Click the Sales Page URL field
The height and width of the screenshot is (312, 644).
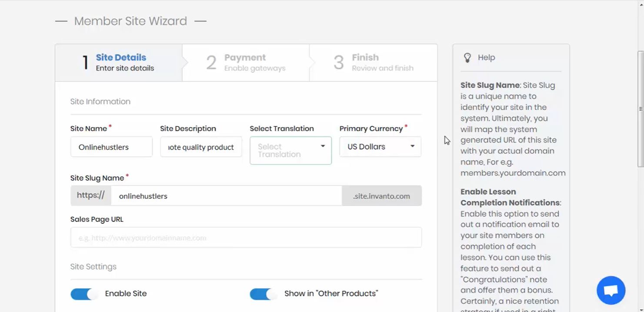point(246,238)
